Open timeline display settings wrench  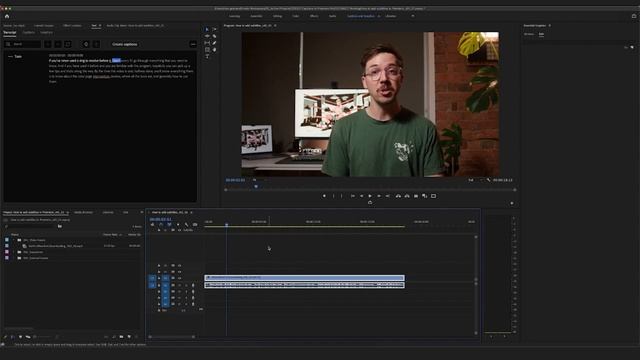[187, 224]
